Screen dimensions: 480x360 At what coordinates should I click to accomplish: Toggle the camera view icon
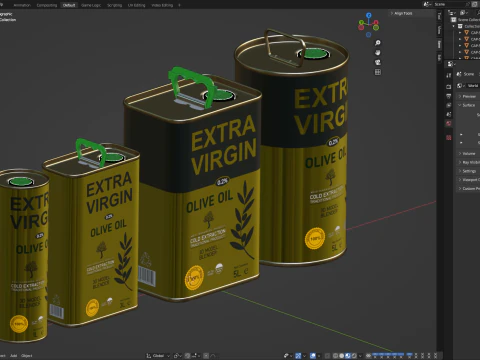378,62
